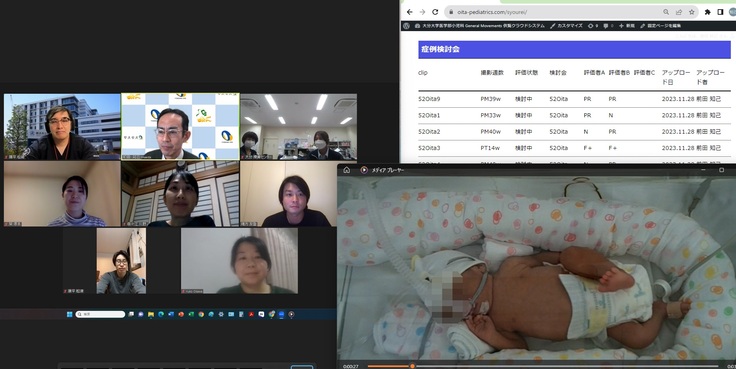
Task: Select video tile labeled Yuko Ohkaw
Action: [239, 261]
